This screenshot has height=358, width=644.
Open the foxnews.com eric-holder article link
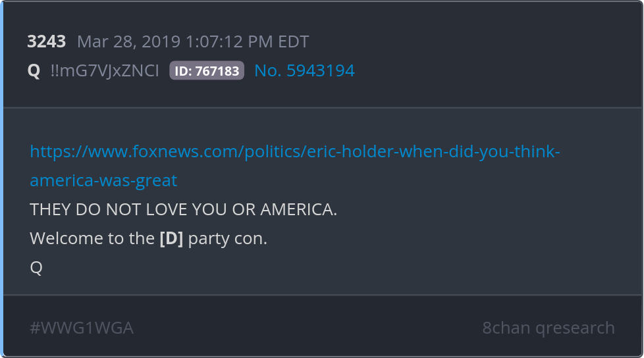point(295,152)
